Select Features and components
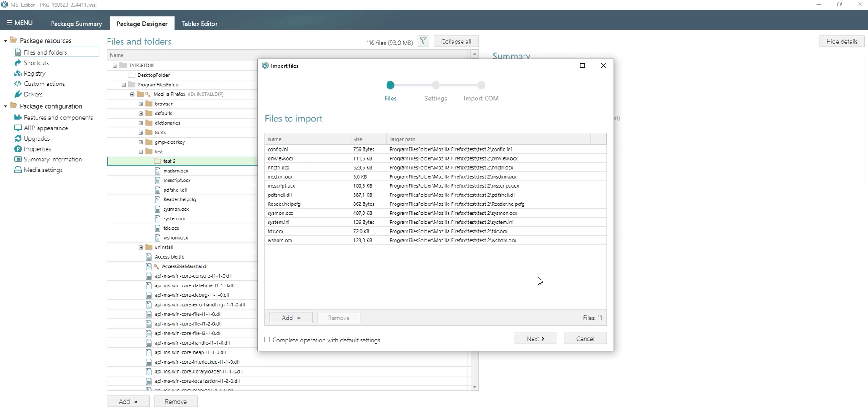The image size is (868, 413). tap(57, 117)
